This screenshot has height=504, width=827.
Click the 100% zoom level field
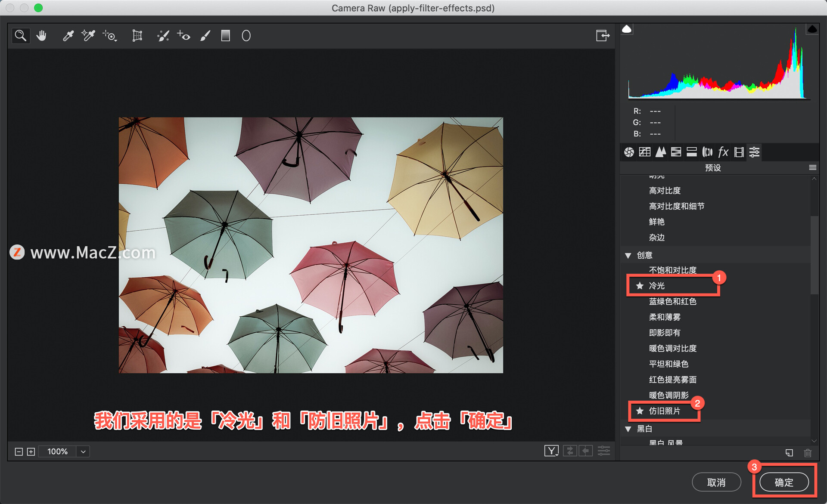pyautogui.click(x=58, y=451)
